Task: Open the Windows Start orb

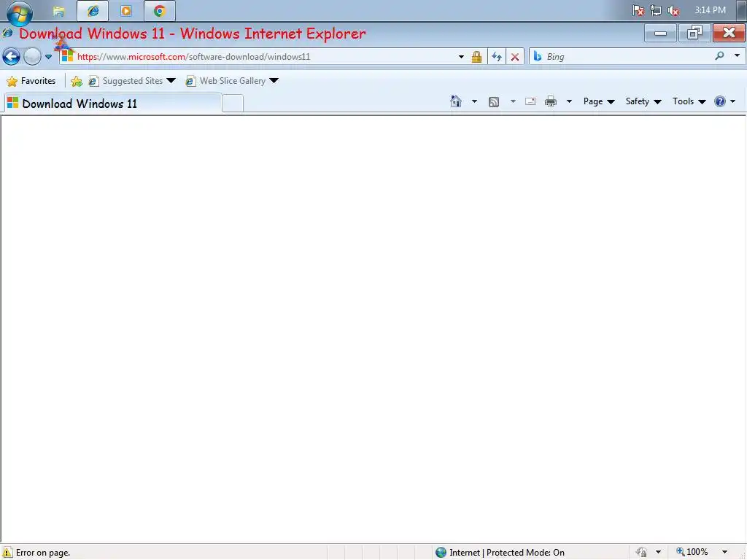Action: coord(20,12)
